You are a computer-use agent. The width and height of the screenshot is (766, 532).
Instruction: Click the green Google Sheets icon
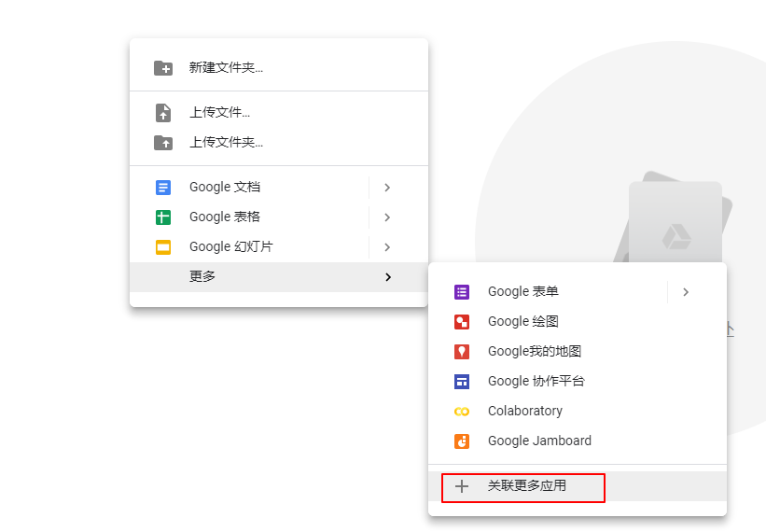(x=163, y=217)
